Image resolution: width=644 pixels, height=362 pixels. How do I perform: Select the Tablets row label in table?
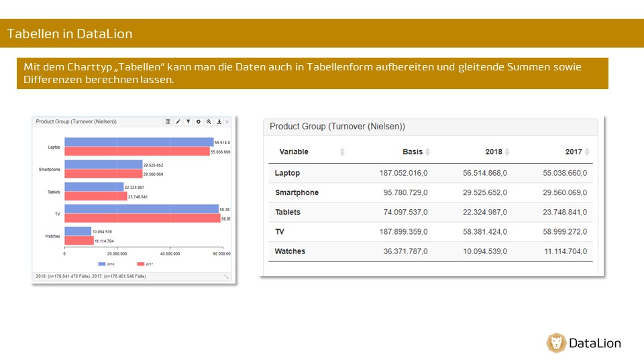[288, 213]
